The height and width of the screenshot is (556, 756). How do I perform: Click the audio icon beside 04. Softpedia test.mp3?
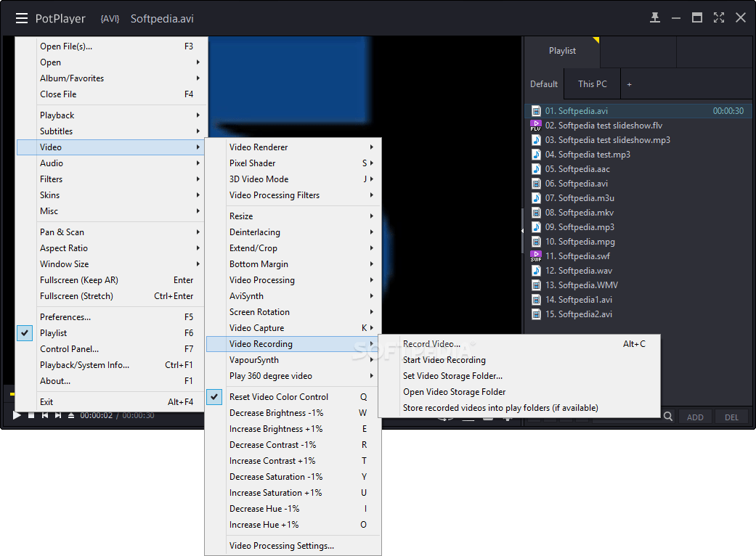(x=536, y=154)
